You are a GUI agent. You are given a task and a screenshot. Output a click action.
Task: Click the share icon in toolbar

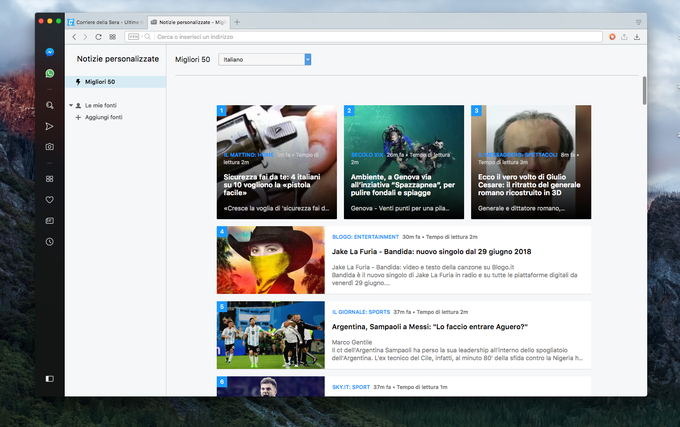point(624,37)
